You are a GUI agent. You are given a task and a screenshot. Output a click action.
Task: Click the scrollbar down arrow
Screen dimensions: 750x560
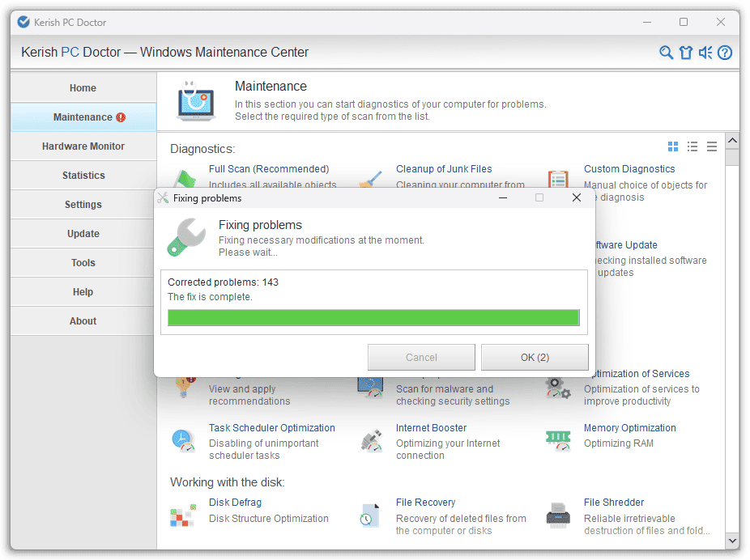pos(732,541)
